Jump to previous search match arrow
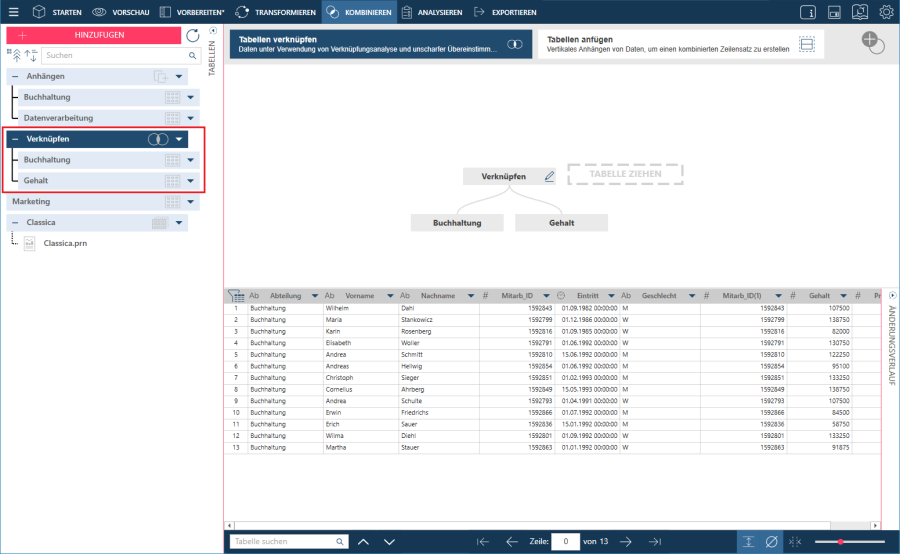 tap(363, 541)
